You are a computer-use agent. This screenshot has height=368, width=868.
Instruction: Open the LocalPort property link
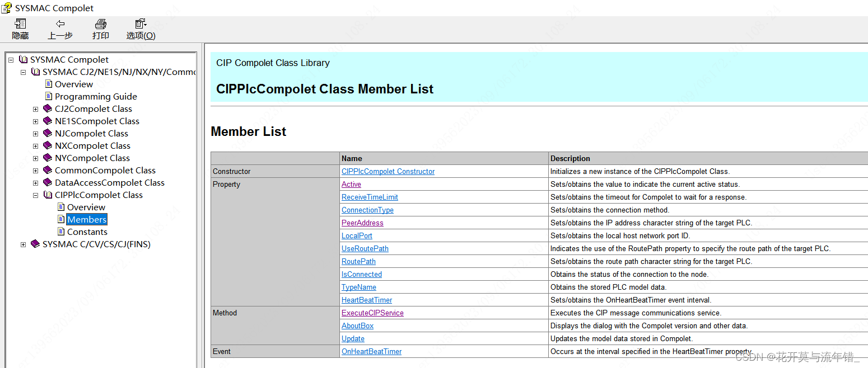(357, 235)
